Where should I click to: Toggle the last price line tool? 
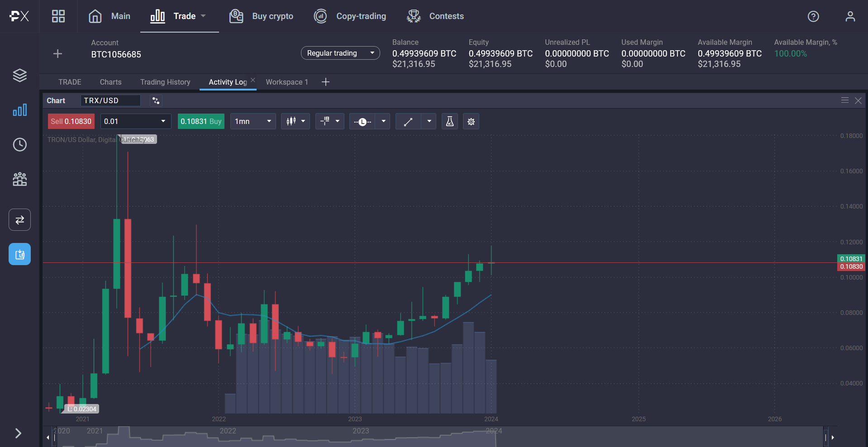(362, 121)
